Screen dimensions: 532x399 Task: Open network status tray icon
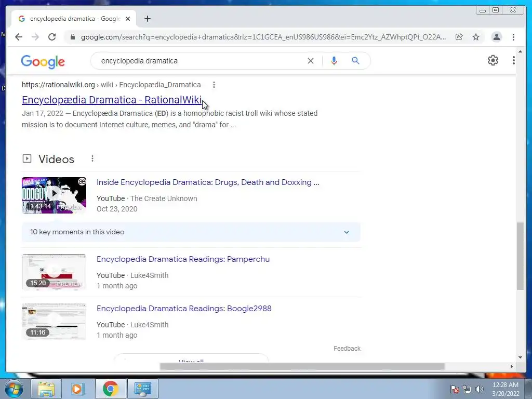click(467, 389)
